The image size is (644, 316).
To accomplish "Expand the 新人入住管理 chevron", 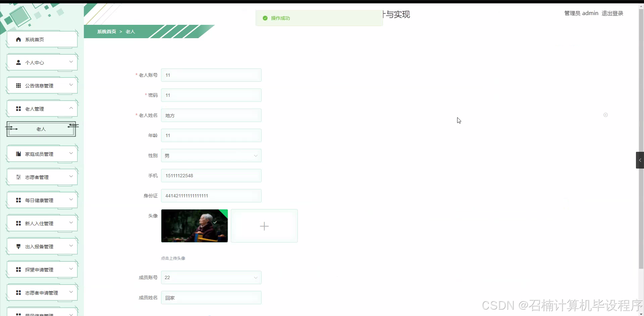I will click(71, 223).
